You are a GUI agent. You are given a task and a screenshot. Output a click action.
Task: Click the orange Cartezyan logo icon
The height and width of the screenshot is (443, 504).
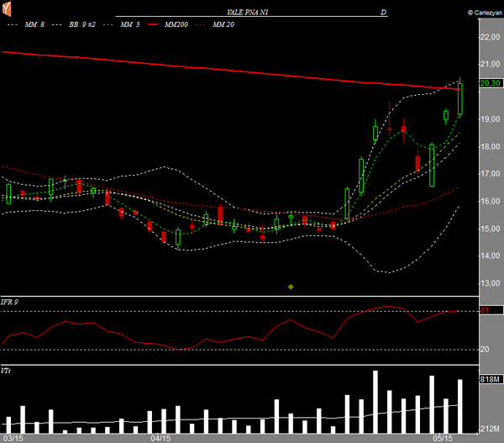tap(8, 9)
